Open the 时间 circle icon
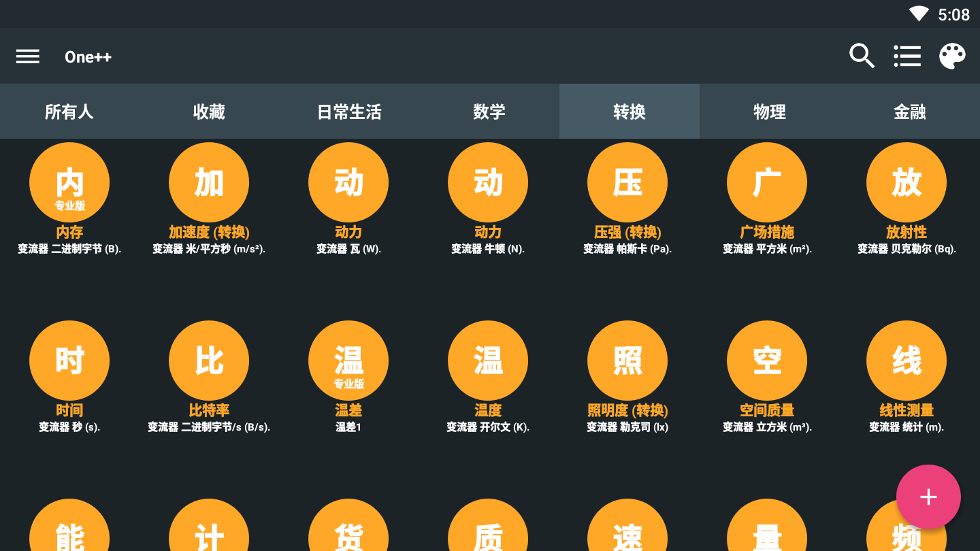 tap(69, 361)
